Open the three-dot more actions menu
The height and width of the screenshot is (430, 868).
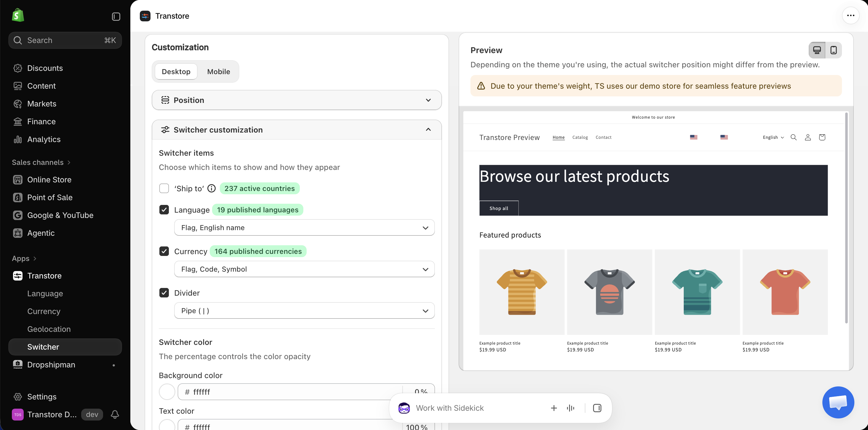tap(851, 15)
